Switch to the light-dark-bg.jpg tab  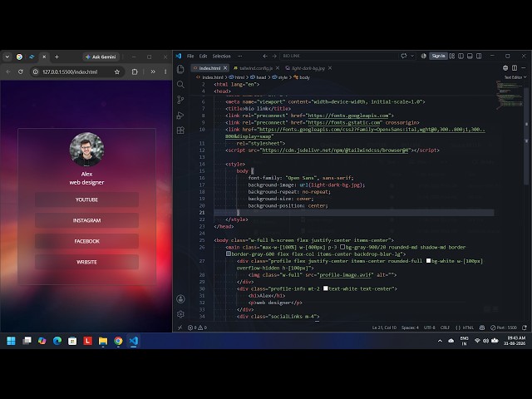point(308,68)
